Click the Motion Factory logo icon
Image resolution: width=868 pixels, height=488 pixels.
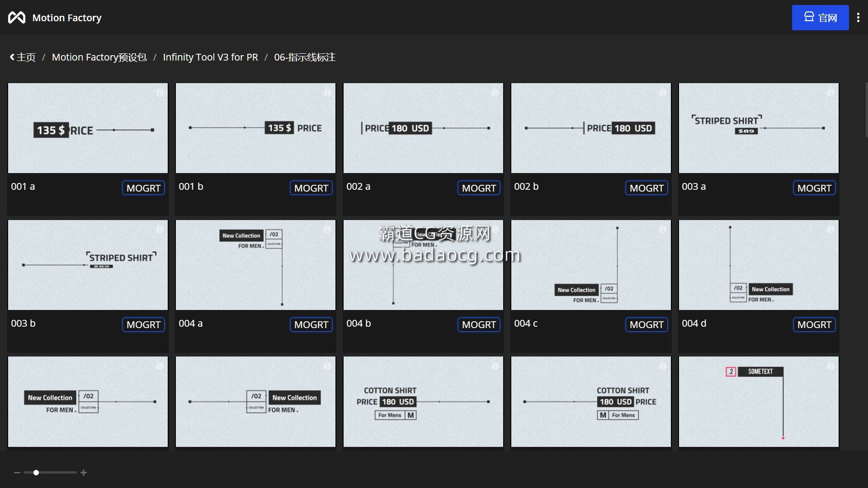coord(17,18)
